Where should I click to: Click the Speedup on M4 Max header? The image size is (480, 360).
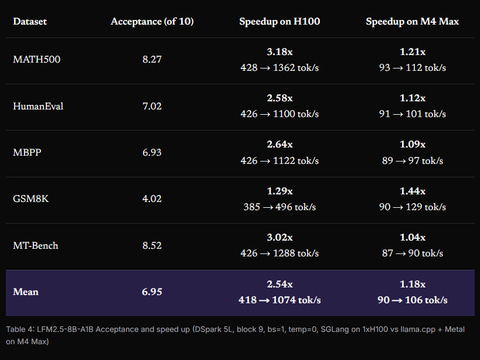(x=412, y=22)
